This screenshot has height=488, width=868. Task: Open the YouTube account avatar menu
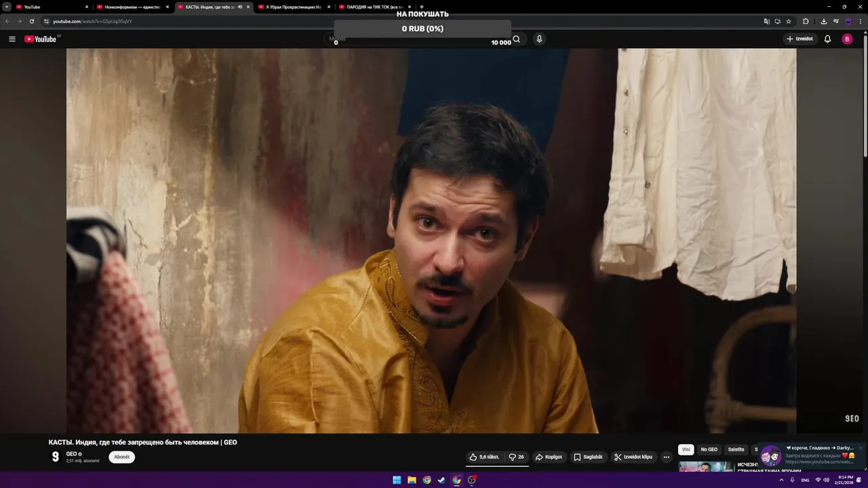(847, 39)
